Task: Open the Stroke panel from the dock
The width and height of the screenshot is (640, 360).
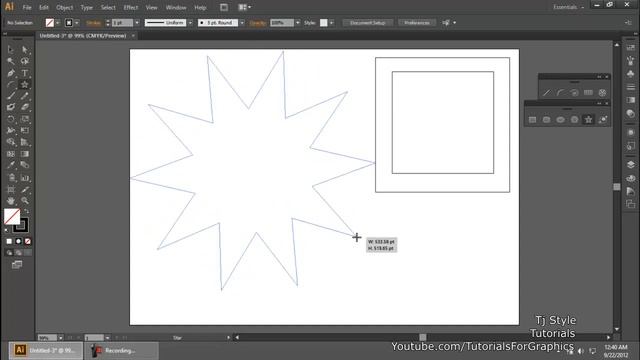Action: 631,87
